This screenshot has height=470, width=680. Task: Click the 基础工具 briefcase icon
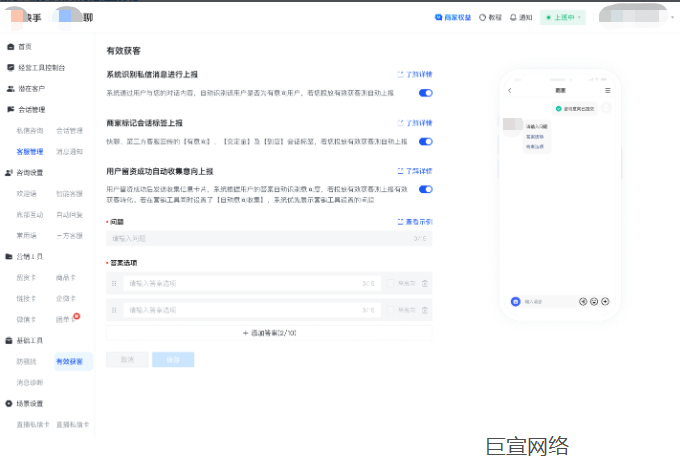tap(9, 340)
